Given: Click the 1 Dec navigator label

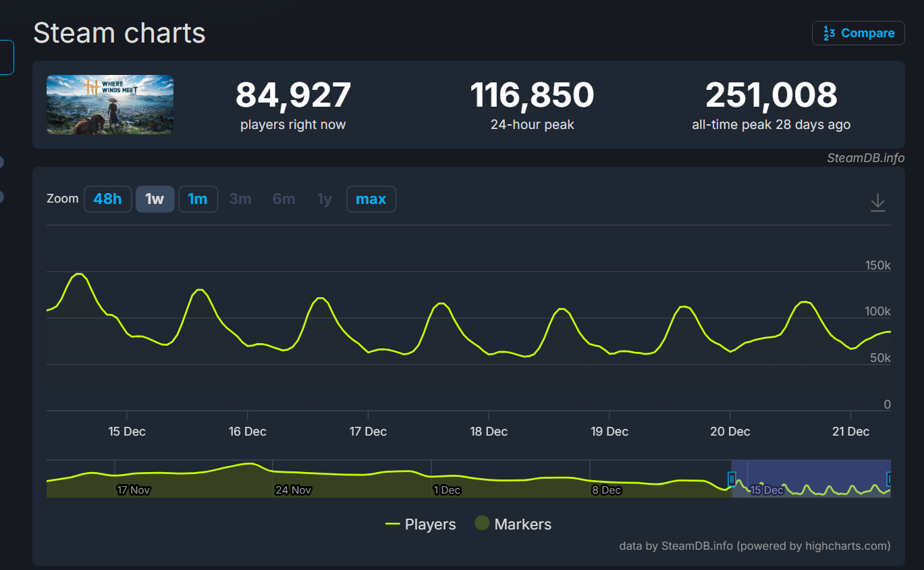Looking at the screenshot, I should pyautogui.click(x=447, y=490).
